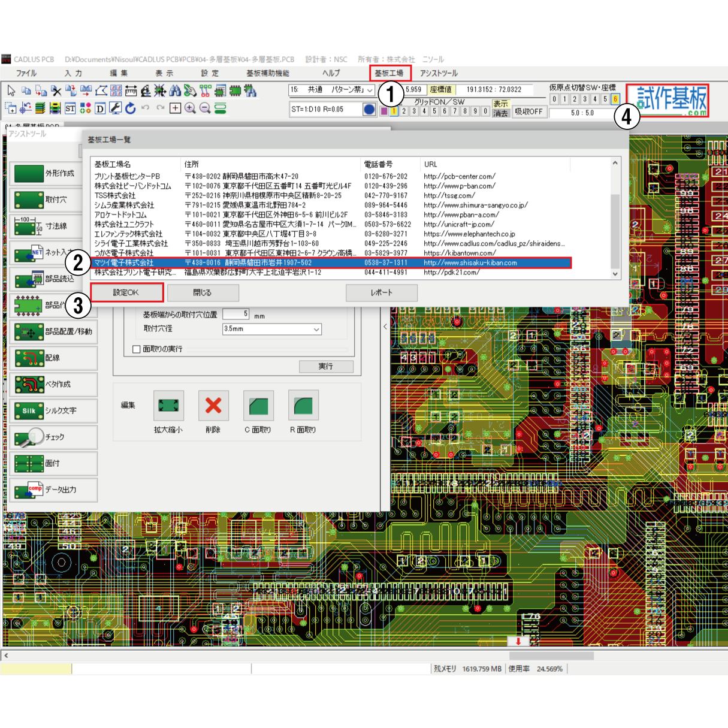Click the square plus fit-view icon

pyautogui.click(x=175, y=108)
